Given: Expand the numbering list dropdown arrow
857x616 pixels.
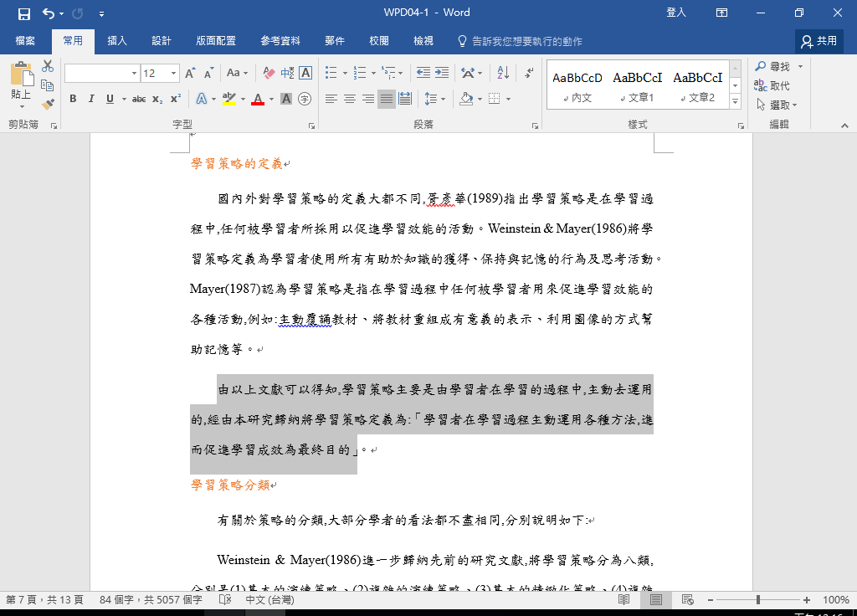Looking at the screenshot, I should click(373, 74).
